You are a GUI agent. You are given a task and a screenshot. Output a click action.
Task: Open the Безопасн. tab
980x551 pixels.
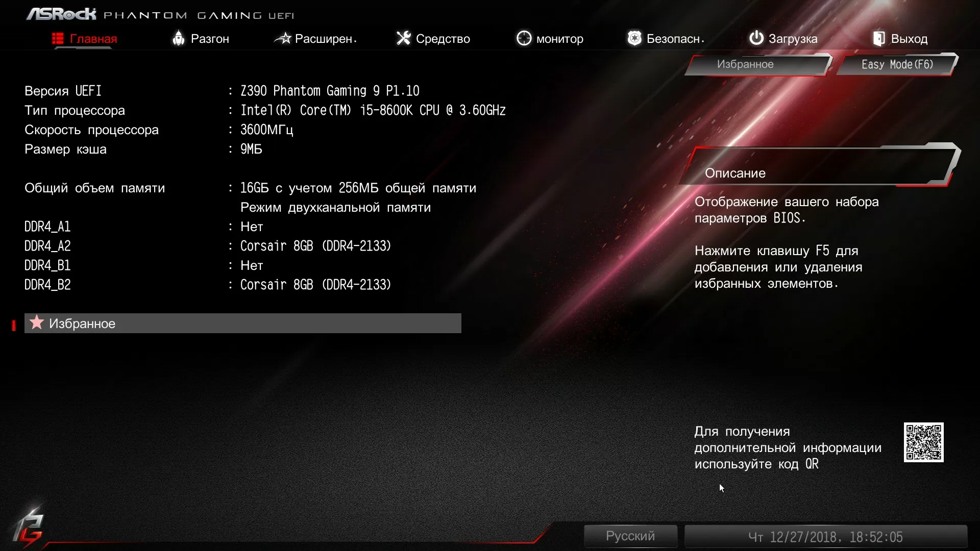tap(666, 39)
